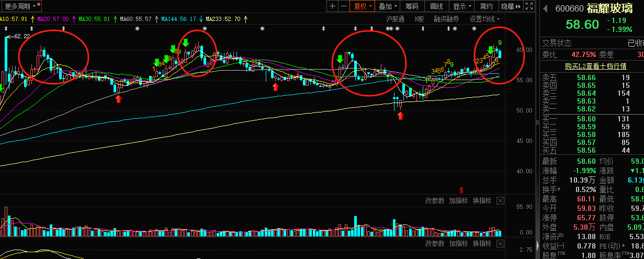
Task: Click the side panel collapse handle
Action: pyautogui.click(x=537, y=122)
